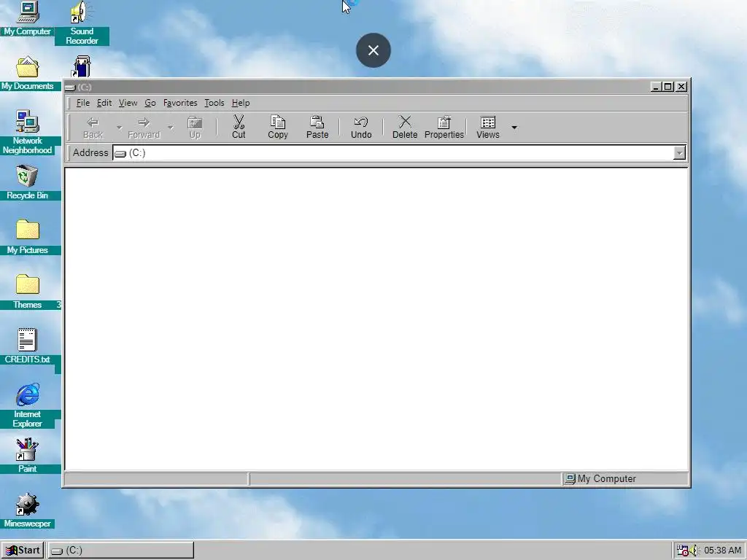Undo the last action in the toolbar
The image size is (747, 560).
pos(361,128)
